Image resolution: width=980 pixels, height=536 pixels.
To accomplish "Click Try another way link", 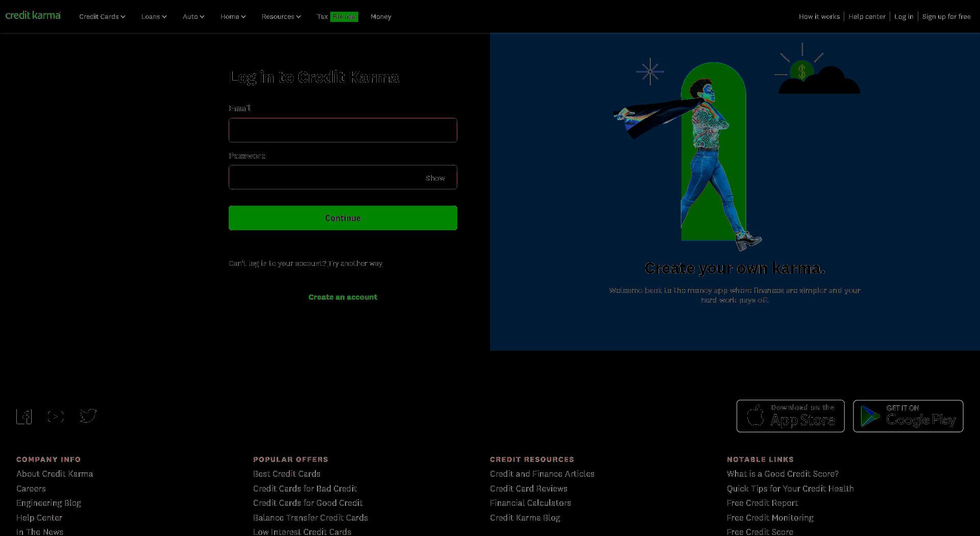I will coord(355,263).
